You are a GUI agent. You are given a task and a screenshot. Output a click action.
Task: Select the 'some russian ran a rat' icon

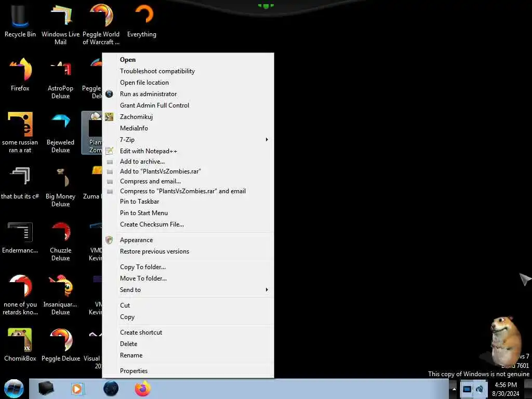coord(20,132)
